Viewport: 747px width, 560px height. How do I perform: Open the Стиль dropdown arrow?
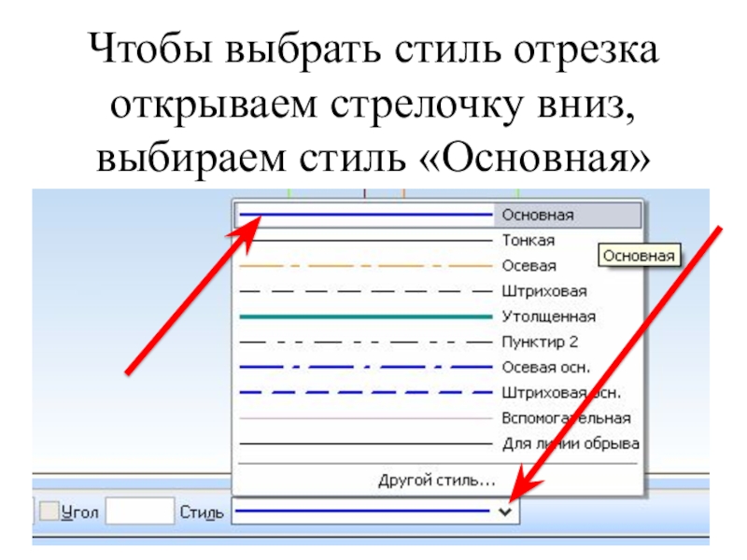[505, 511]
